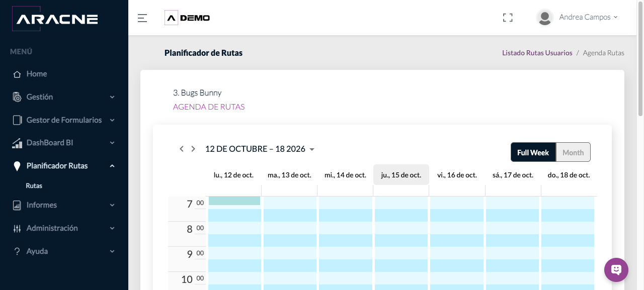Viewport: 644px width, 290px height.
Task: Click the 3. Bugs Bunny user name
Action: click(x=197, y=93)
